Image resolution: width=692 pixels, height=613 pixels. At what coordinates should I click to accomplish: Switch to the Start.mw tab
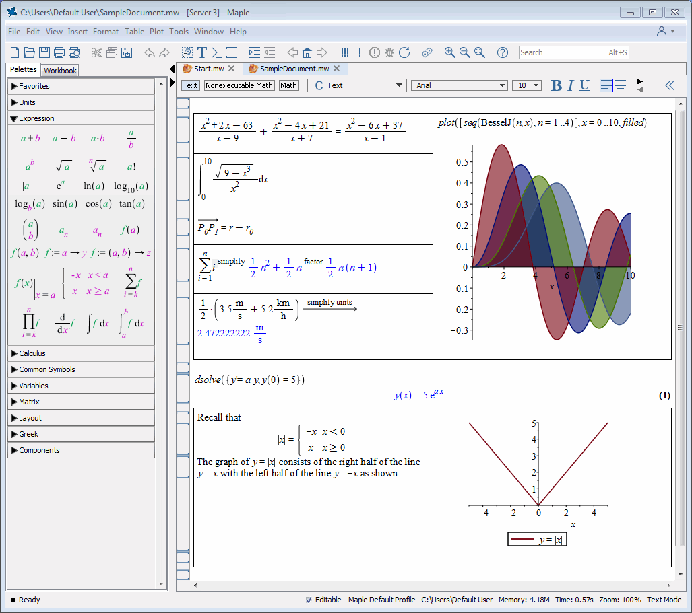coord(208,69)
